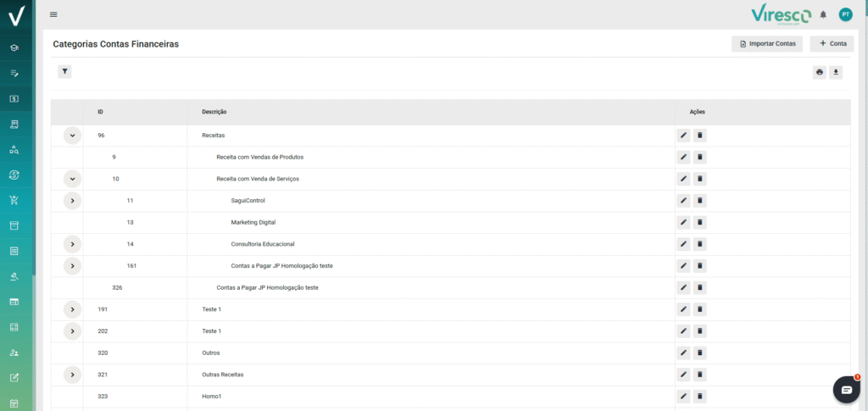Expand the Outras Receitas row
Image resolution: width=868 pixels, height=411 pixels.
pos(72,375)
